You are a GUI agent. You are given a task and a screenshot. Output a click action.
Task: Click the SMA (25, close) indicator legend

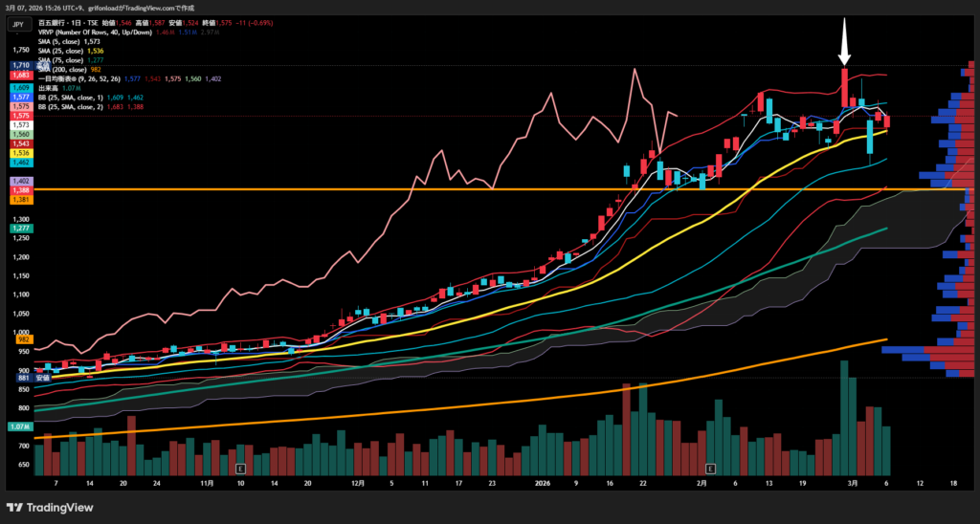click(x=78, y=51)
